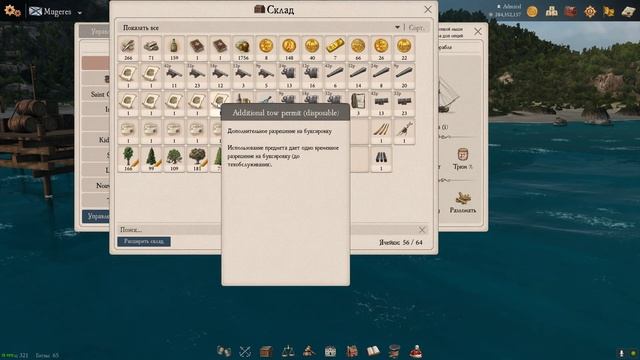640x360 pixels.
Task: Select the silver ingots stack of 71
Action: point(151,48)
